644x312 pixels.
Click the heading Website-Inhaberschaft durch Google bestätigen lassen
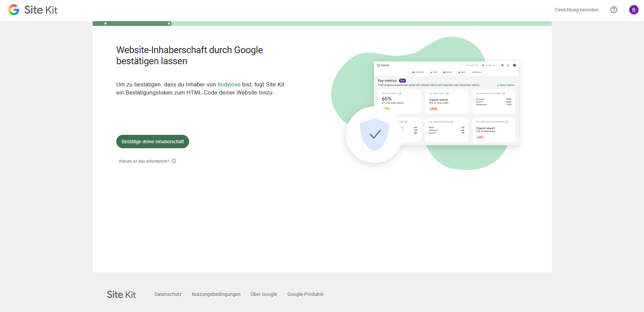[x=189, y=55]
